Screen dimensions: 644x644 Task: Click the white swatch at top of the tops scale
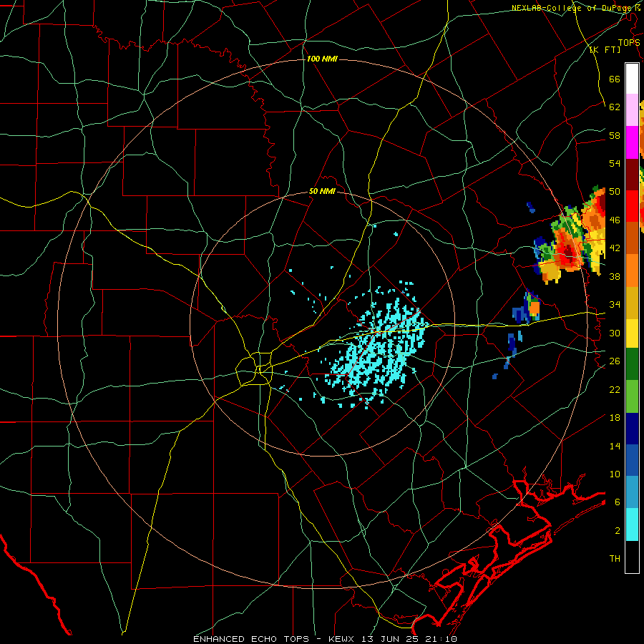point(632,79)
